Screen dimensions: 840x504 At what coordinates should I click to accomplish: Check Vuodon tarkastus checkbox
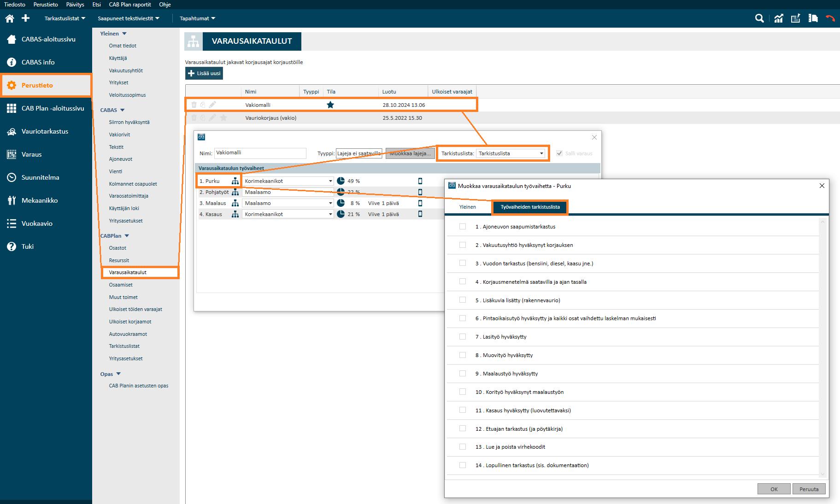point(463,263)
